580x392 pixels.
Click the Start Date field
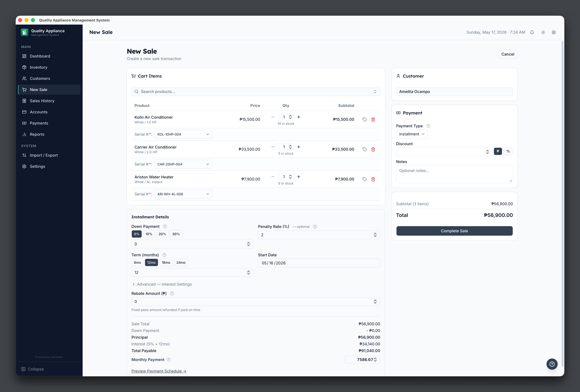coord(319,263)
